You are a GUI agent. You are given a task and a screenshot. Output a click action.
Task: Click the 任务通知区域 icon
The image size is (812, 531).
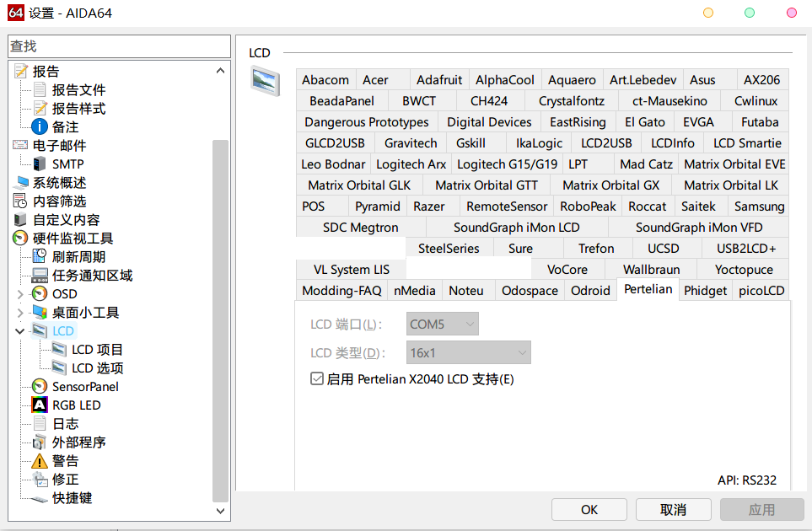pos(40,275)
